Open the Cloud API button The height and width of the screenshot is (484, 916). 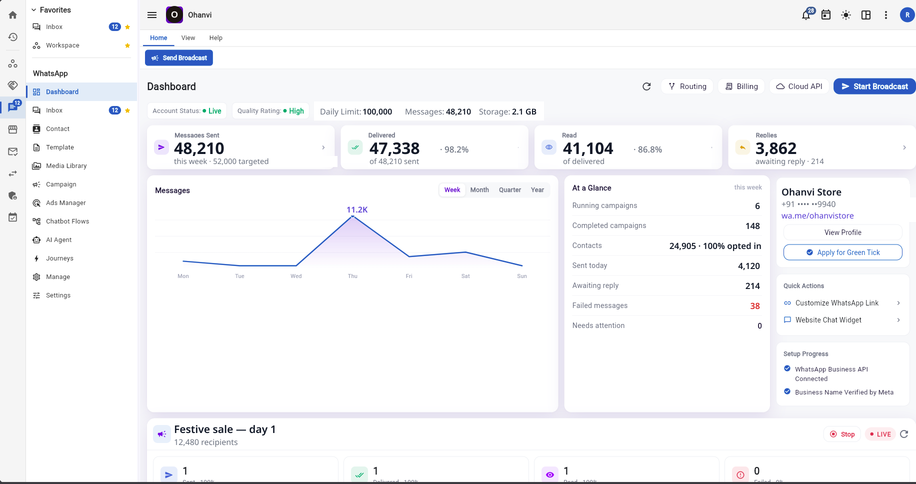click(x=799, y=86)
